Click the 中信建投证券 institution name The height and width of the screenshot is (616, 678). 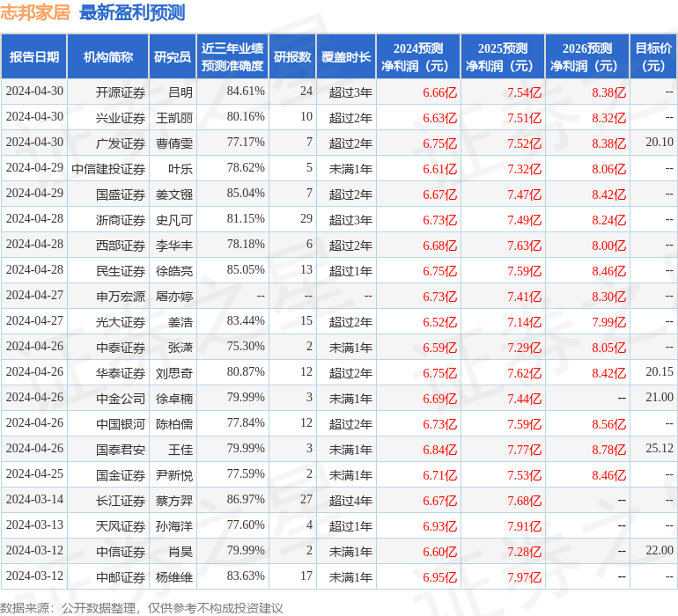coord(108,168)
